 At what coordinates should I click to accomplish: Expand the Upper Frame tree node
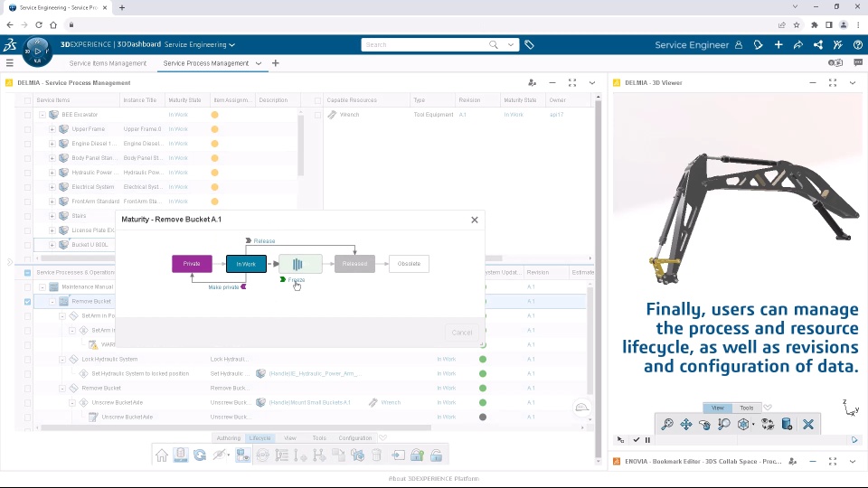pyautogui.click(x=52, y=129)
